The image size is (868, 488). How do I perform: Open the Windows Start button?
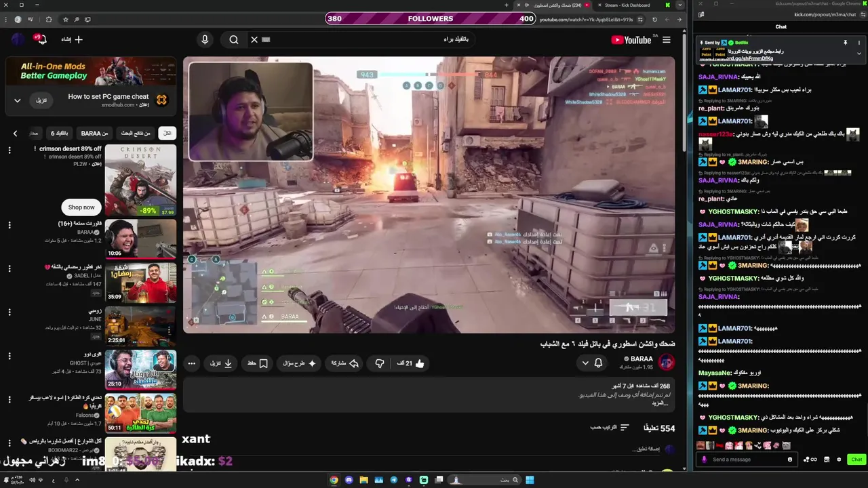530,480
